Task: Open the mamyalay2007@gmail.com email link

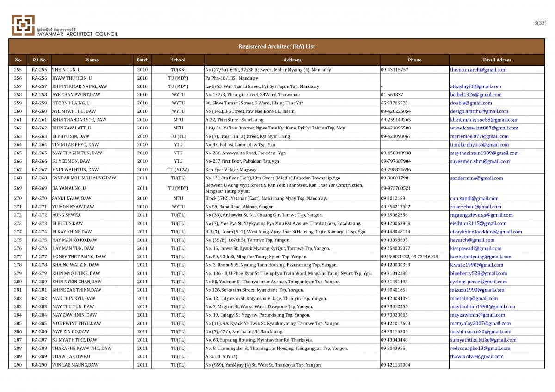Action: [481, 323]
